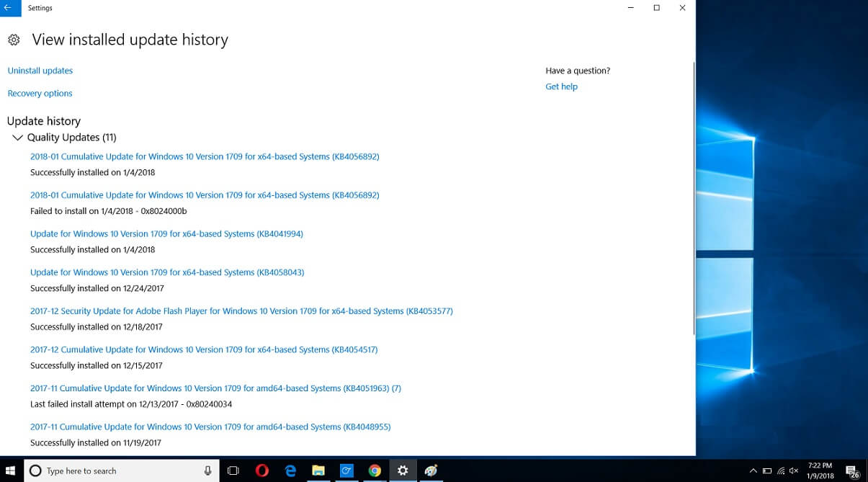
Task: Activate voice search with the microphone icon
Action: (207, 470)
